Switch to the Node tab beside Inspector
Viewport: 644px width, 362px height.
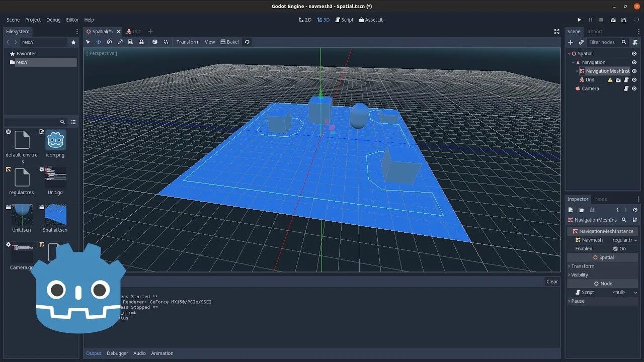click(601, 199)
